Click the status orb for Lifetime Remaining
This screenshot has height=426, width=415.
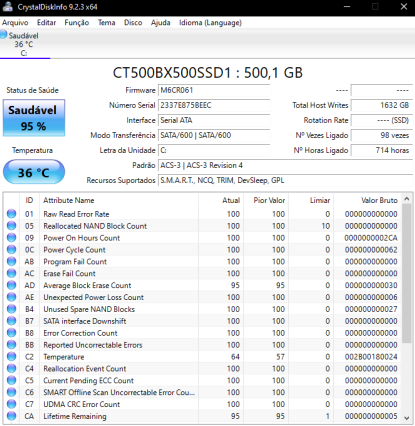pos(11,416)
